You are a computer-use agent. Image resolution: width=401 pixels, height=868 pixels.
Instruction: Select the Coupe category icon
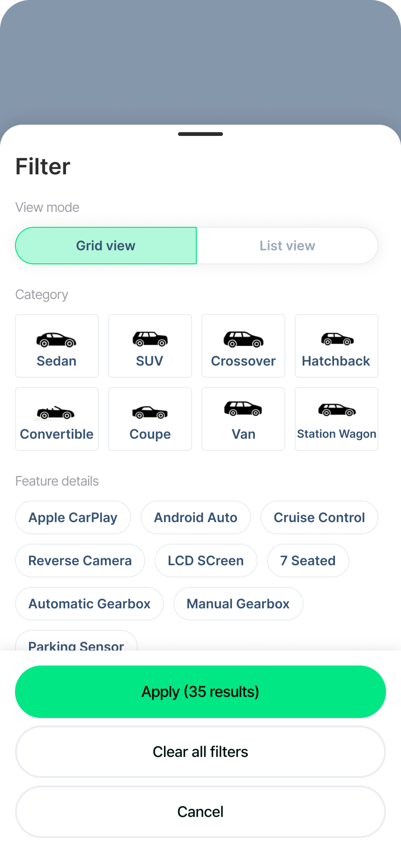150,412
